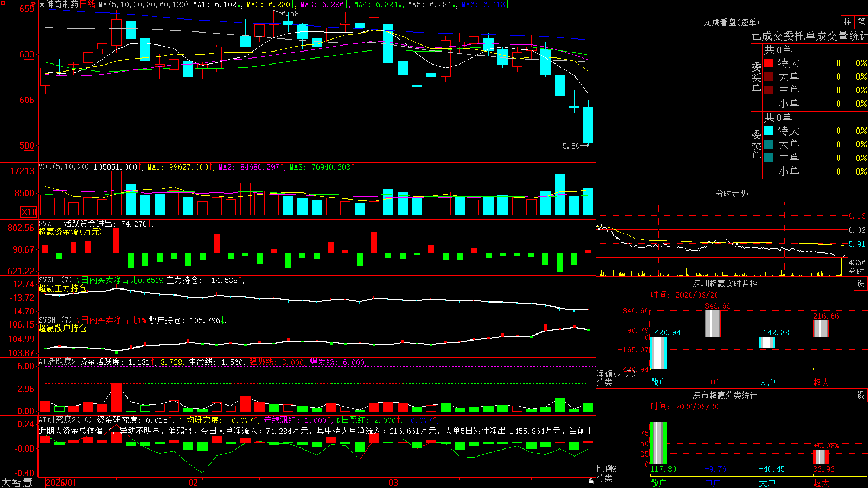Viewport: 868px width, 488px height.
Task: Click the 超大 bar showing 216.66
Action: point(821,329)
